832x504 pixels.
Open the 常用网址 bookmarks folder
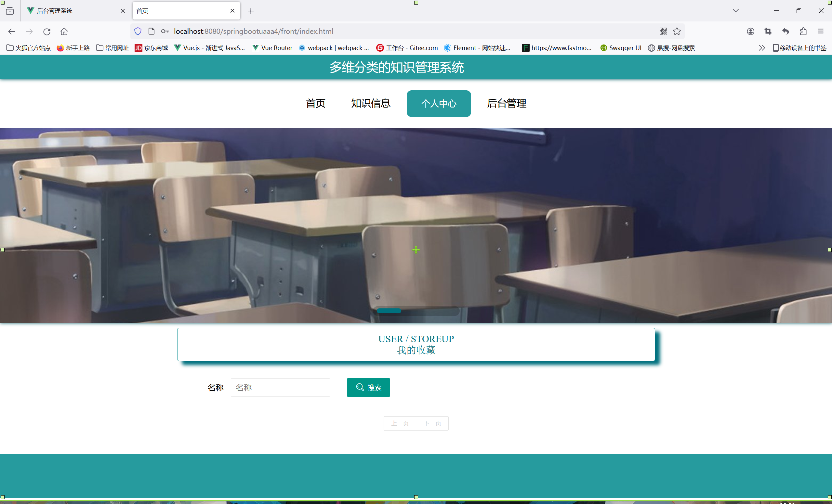[112, 48]
